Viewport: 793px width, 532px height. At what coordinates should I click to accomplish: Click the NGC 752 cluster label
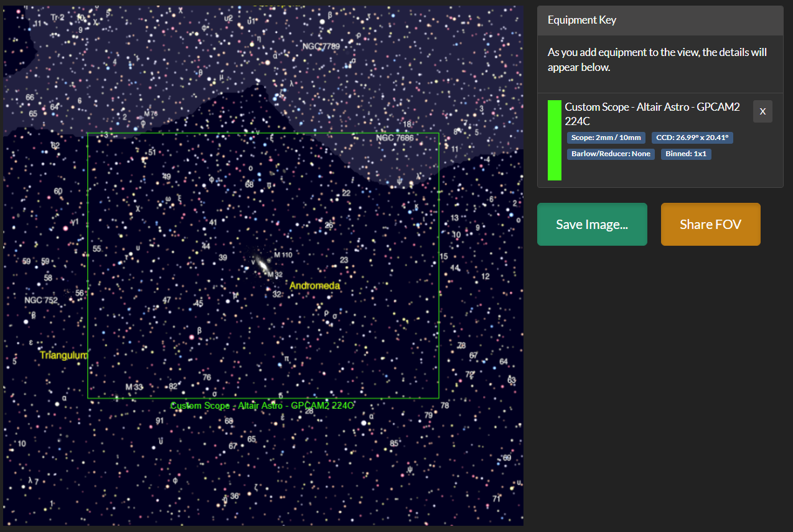point(40,300)
